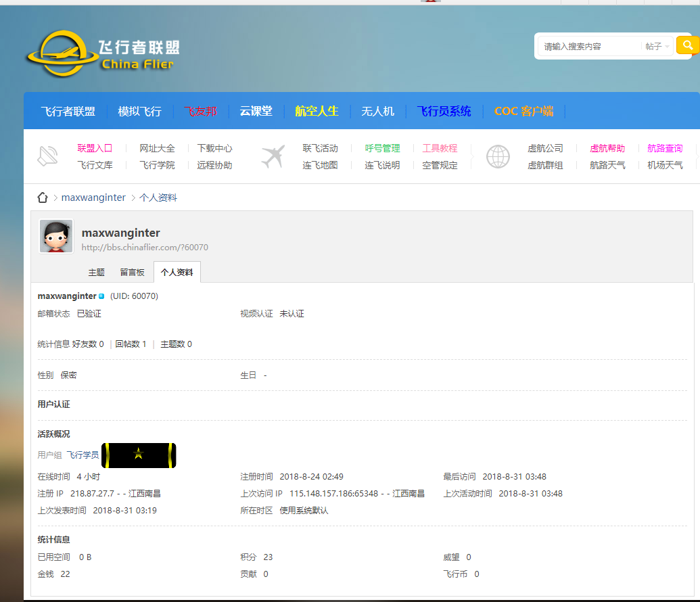Screen dimensions: 700x602
Task: Click the airplane icon in sub-navigation
Action: [273, 156]
